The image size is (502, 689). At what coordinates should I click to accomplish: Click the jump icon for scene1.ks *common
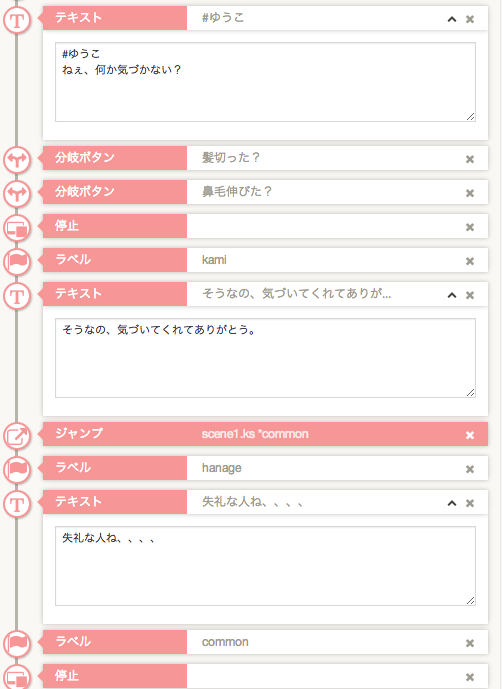pyautogui.click(x=17, y=436)
